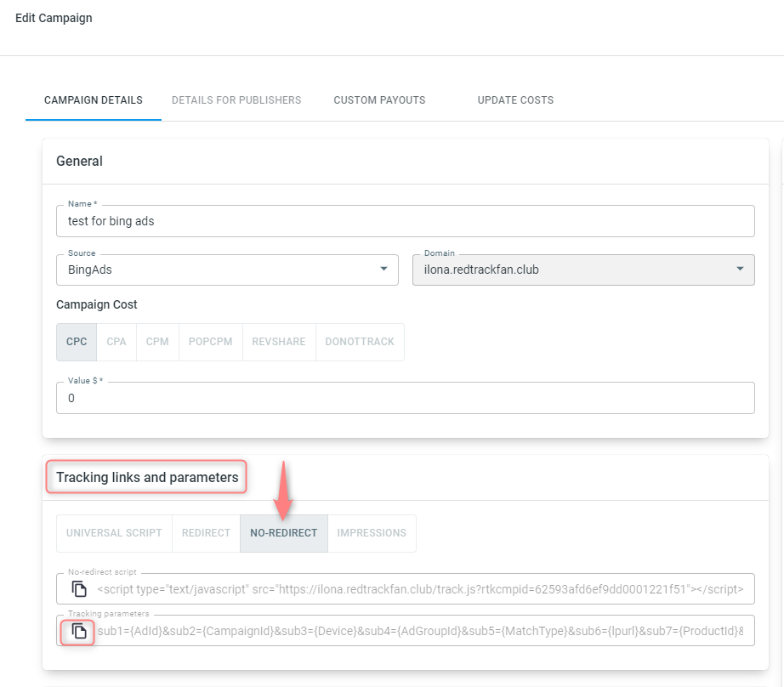
Task: Open the Campaign Details tab
Action: [x=94, y=100]
